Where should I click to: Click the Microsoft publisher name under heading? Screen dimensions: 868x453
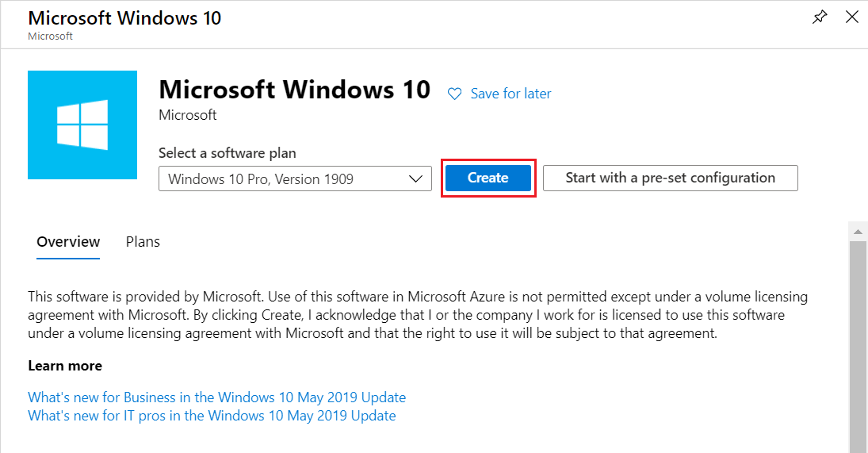tap(188, 115)
